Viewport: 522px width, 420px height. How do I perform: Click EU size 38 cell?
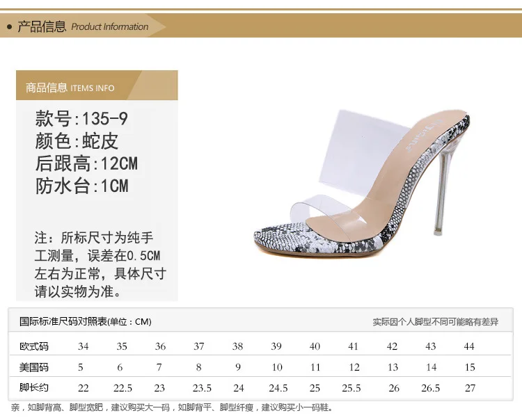pyautogui.click(x=237, y=346)
